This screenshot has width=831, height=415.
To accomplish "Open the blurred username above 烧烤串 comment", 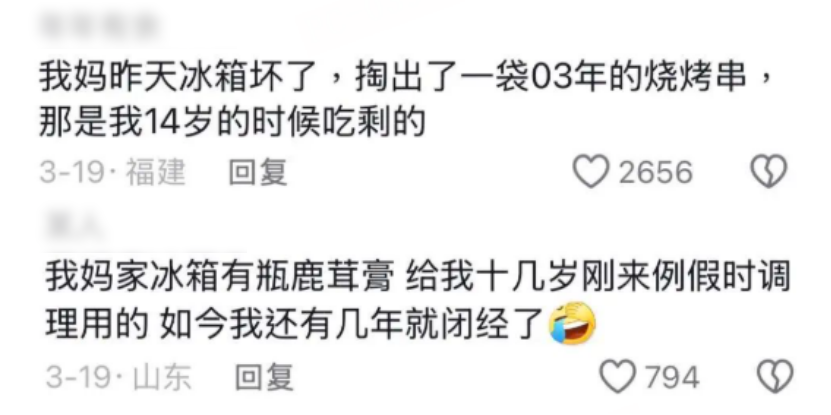I will tap(98, 27).
